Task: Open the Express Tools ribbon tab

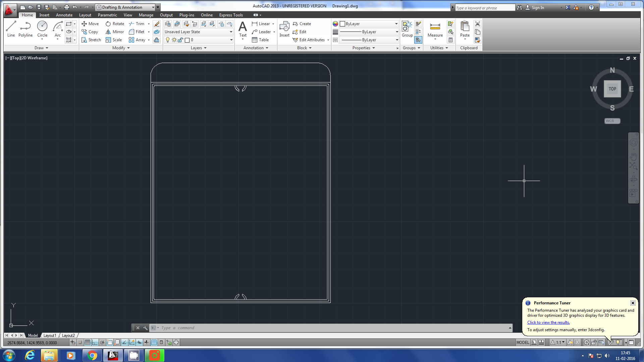Action: click(x=231, y=15)
